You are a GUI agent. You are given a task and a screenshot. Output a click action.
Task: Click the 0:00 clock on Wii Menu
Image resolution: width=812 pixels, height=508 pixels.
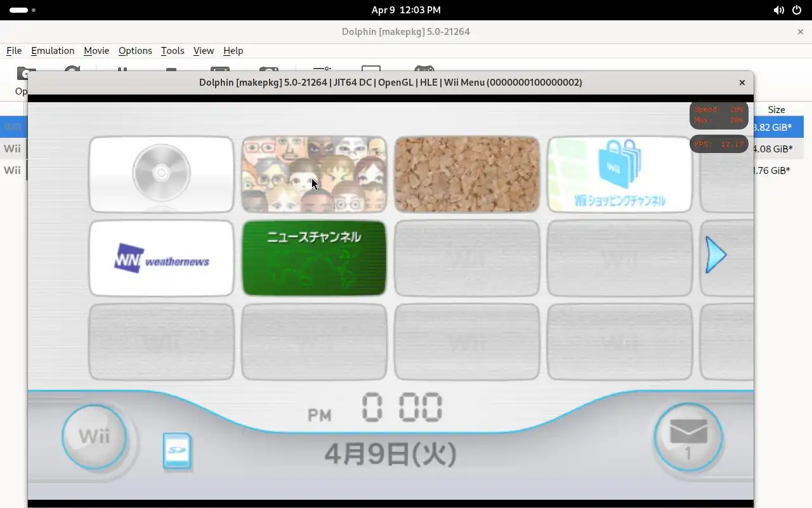pos(402,408)
